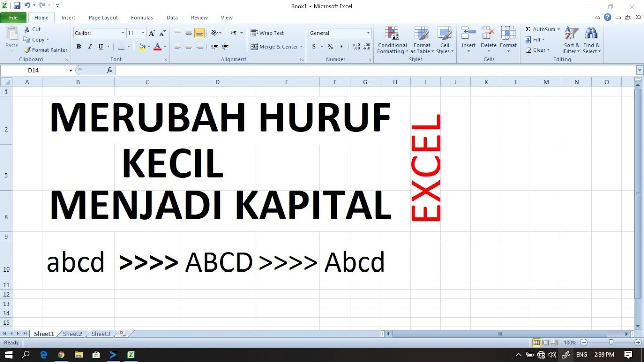Switch to the Page Layout tab
Viewport: 644px width, 362px height.
[103, 18]
